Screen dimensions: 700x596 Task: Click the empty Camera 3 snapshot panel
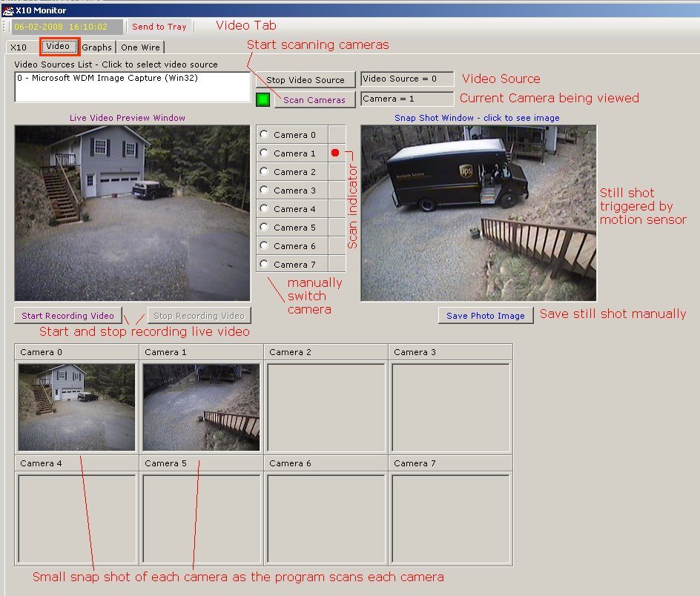pos(450,408)
